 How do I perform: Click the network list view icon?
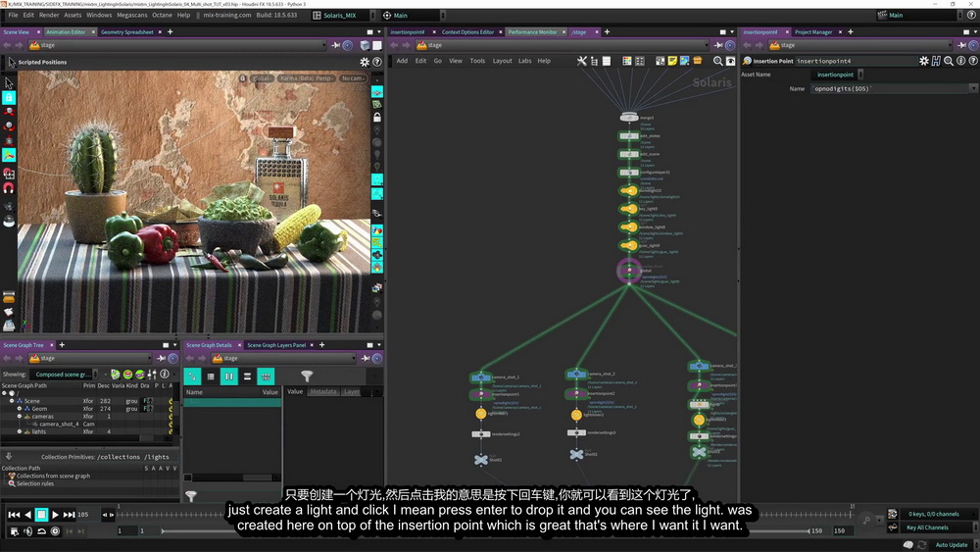pyautogui.click(x=607, y=61)
